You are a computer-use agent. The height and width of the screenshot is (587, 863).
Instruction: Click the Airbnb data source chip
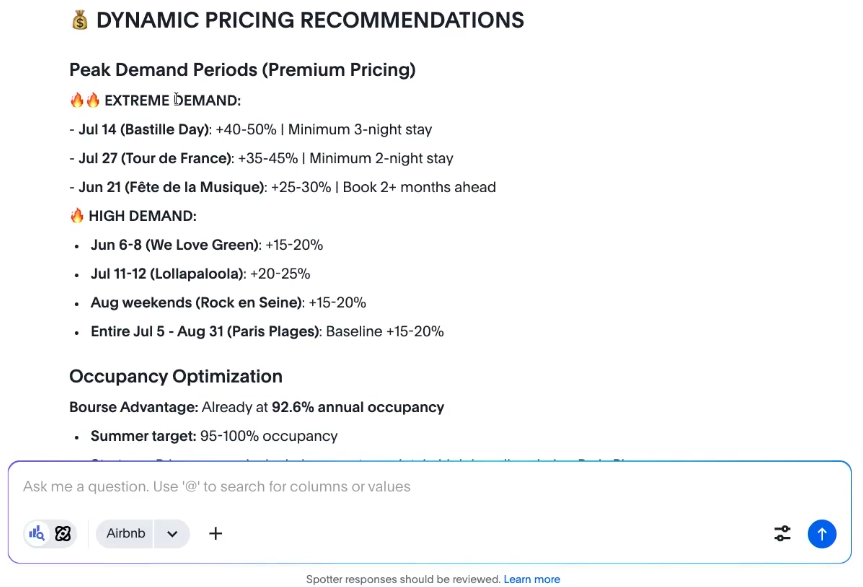coord(126,533)
